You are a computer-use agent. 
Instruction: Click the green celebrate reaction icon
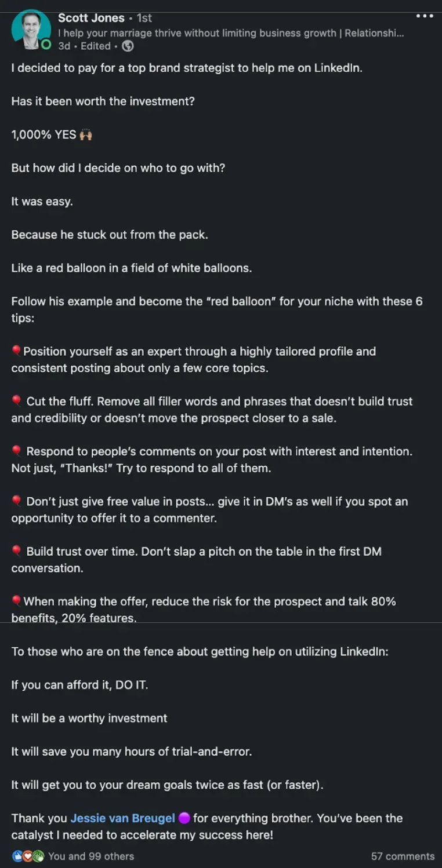[38, 856]
